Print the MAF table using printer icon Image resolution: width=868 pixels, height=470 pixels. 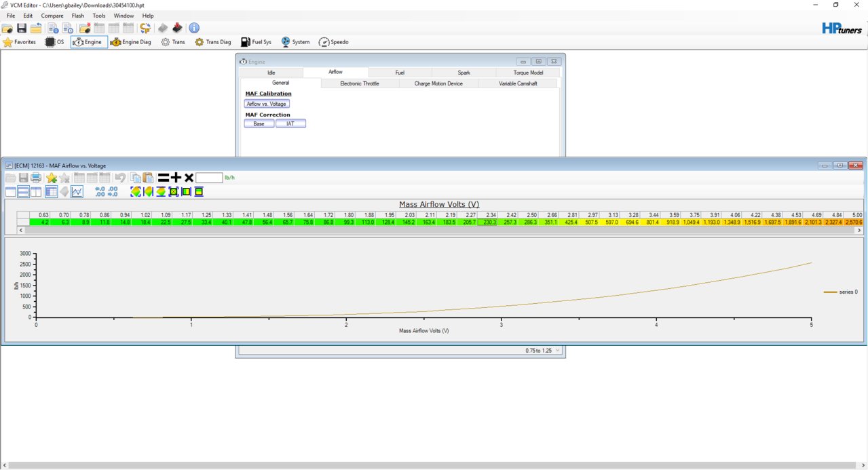36,178
